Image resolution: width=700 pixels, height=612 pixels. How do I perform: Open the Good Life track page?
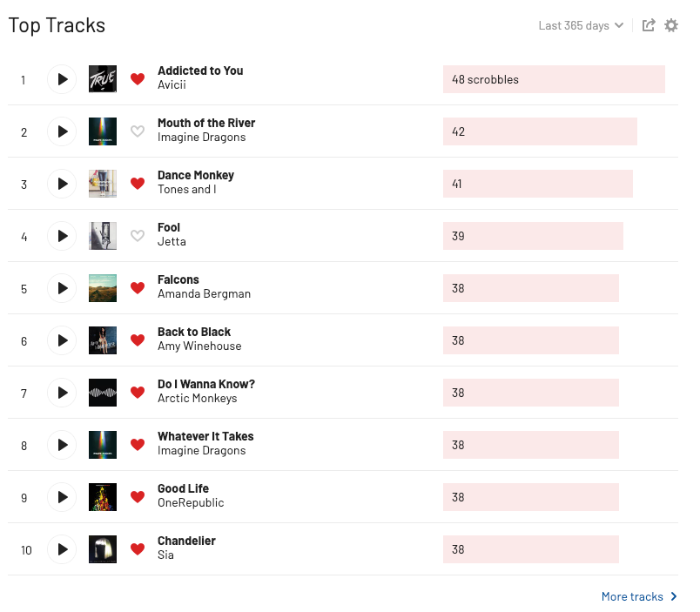pyautogui.click(x=183, y=488)
